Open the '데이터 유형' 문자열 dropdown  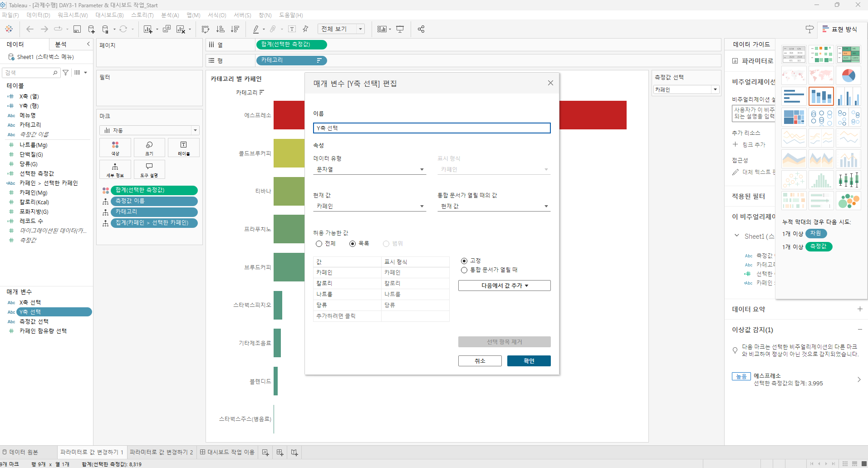(370, 169)
